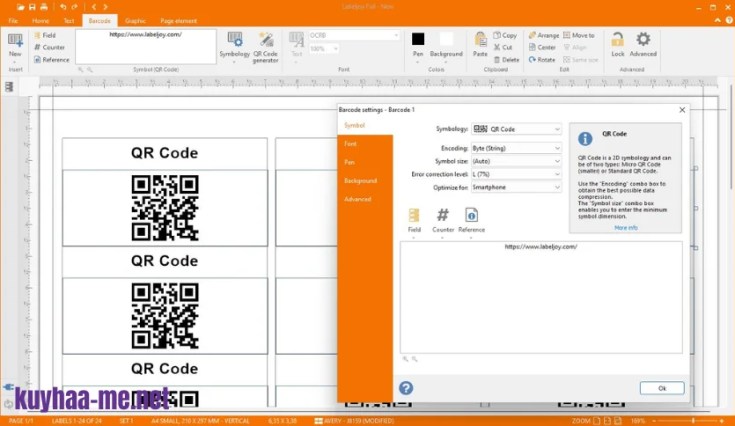Insert a Counter from the ribbon
Image resolution: width=735 pixels, height=426 pixels.
click(x=49, y=47)
